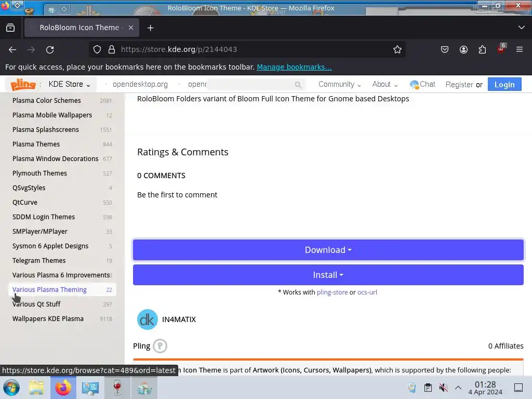Open Plasma Window Decorations category
This screenshot has width=532, height=399.
62,159
